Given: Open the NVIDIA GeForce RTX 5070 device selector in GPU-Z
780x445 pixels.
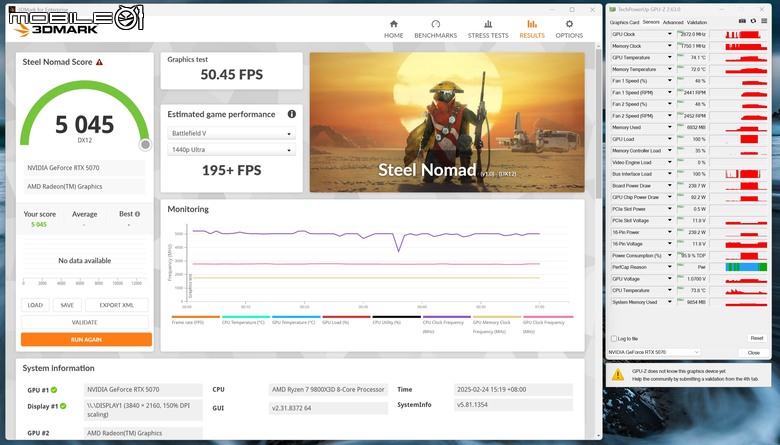Looking at the screenshot, I should click(654, 352).
